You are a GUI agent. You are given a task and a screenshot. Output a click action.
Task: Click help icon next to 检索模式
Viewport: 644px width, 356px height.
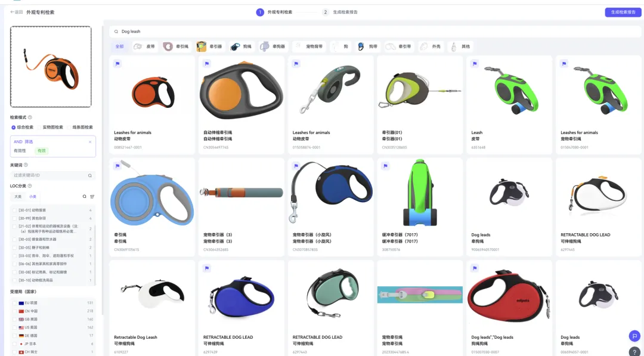coord(30,117)
